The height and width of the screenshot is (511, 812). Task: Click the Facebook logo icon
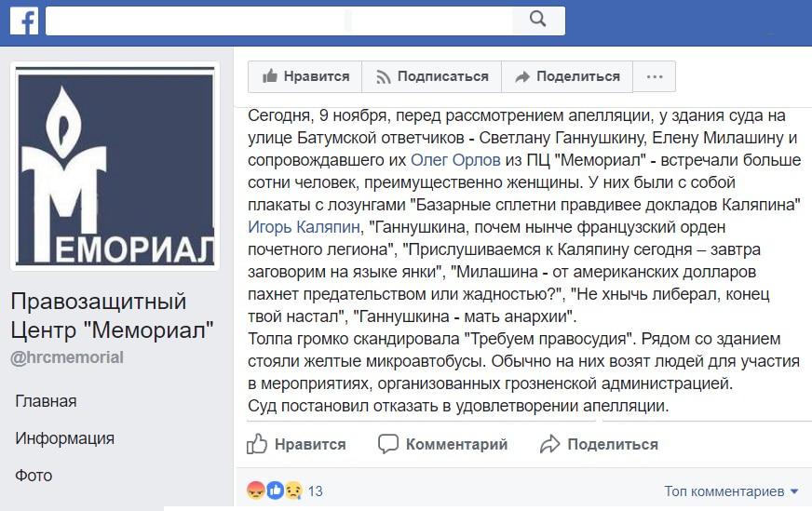pos(23,20)
